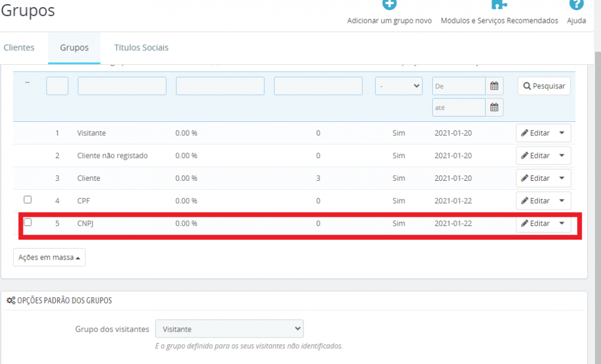Screen dimensions: 601x364
Task: Focus the discount percentage filter field
Action: click(220, 86)
